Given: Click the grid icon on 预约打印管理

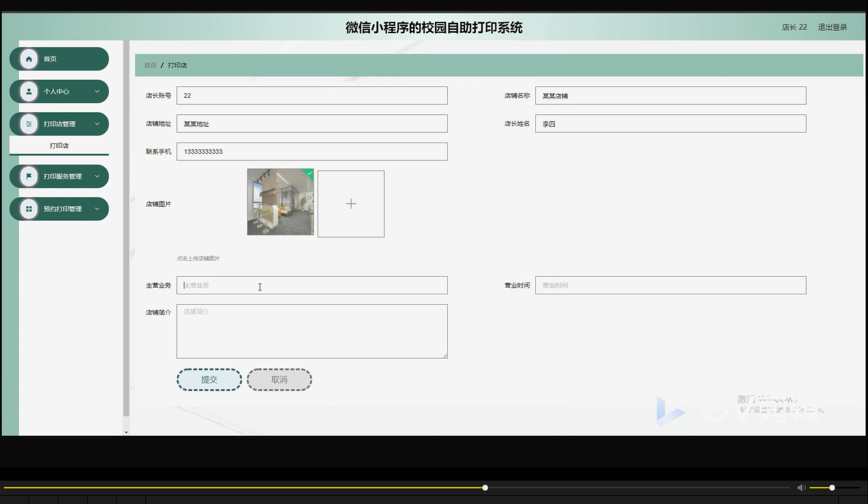Looking at the screenshot, I should tap(29, 208).
